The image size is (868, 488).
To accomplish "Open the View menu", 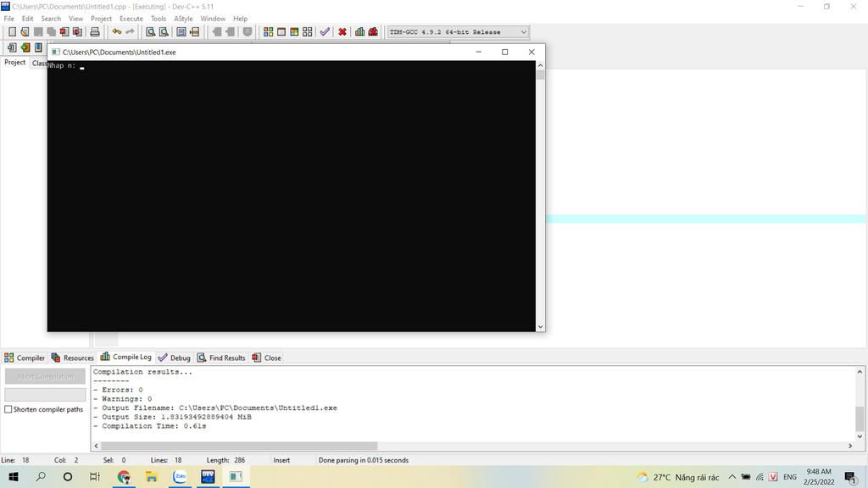I will coord(75,19).
